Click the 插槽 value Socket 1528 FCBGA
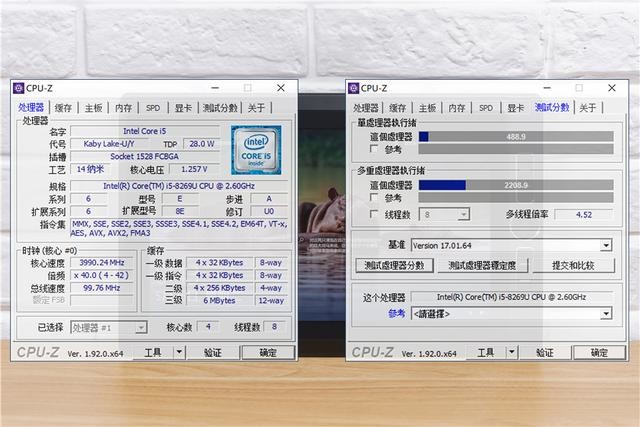640x427 pixels. pos(145,156)
